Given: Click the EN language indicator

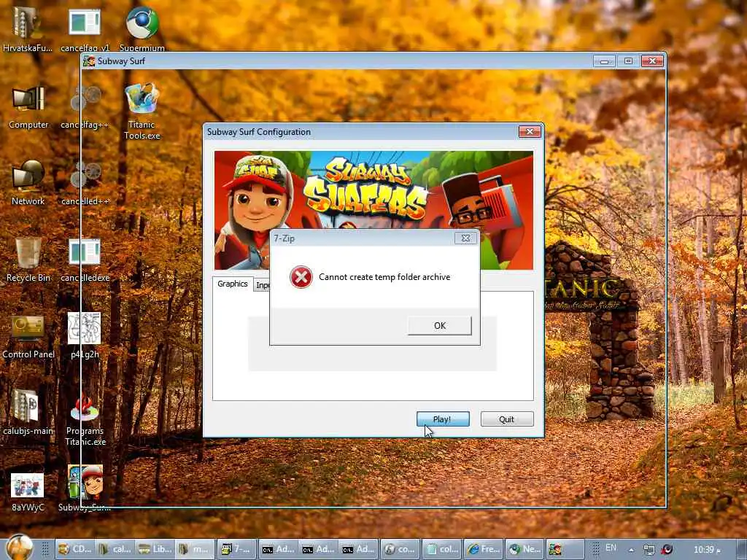Looking at the screenshot, I should pyautogui.click(x=611, y=548).
